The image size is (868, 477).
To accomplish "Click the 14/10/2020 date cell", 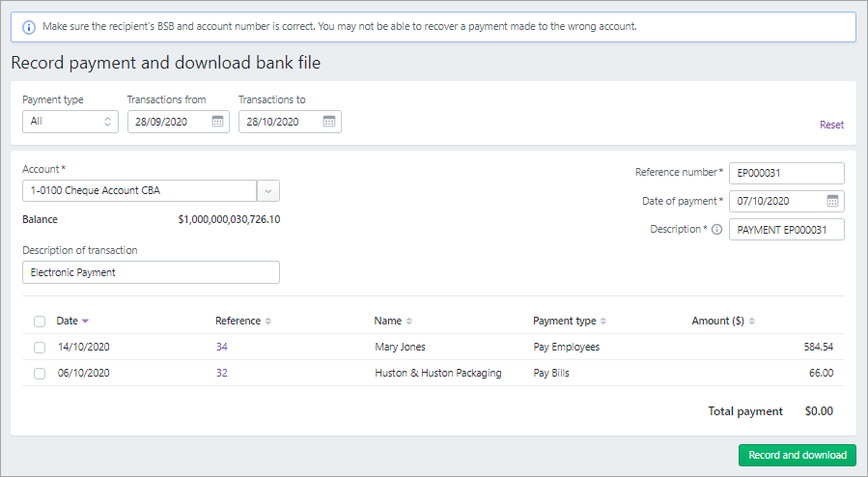I will tap(84, 347).
